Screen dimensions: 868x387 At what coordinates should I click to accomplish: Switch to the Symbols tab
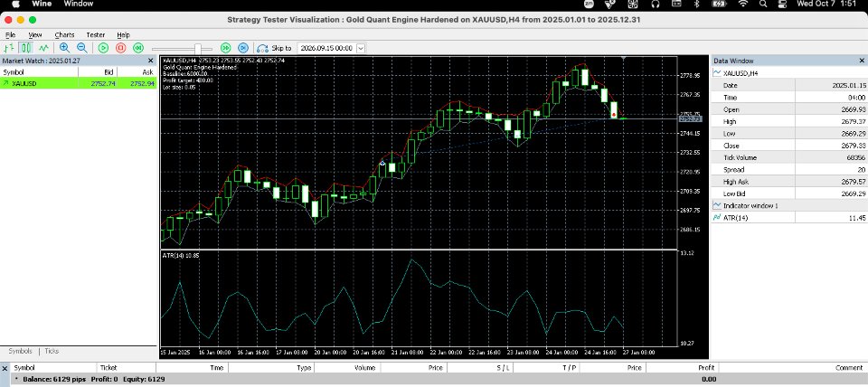click(x=20, y=351)
